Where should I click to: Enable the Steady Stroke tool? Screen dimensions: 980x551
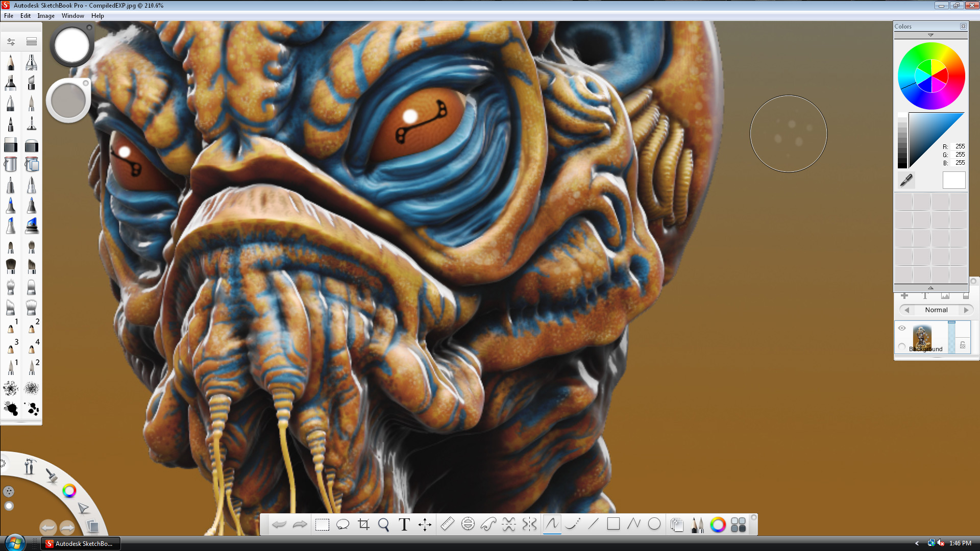pos(573,524)
